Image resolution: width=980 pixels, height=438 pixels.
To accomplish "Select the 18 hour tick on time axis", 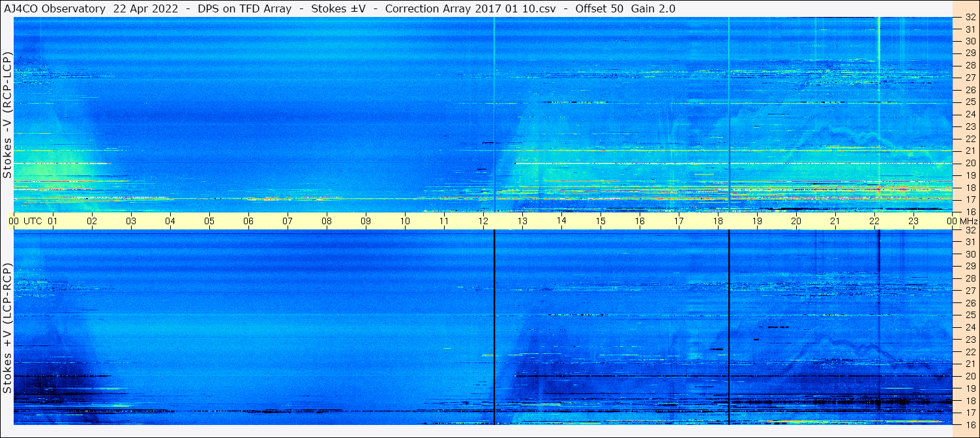I will [x=718, y=221].
